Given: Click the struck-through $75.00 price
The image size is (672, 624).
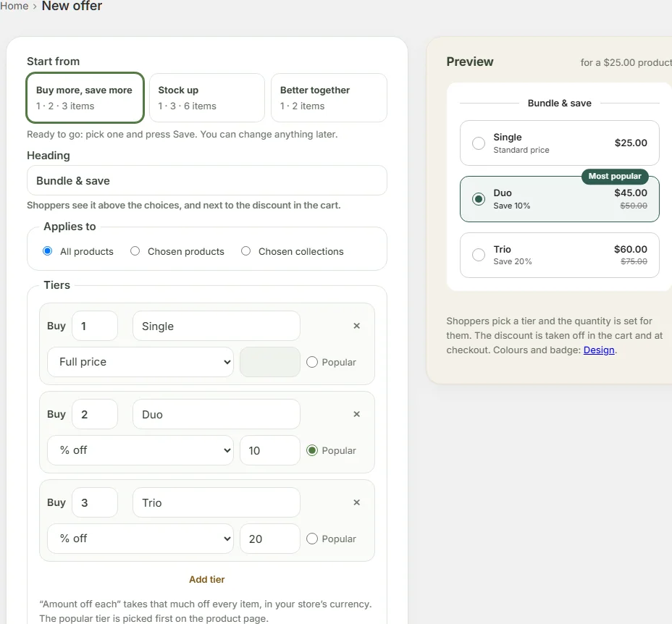Looking at the screenshot, I should click(x=634, y=261).
